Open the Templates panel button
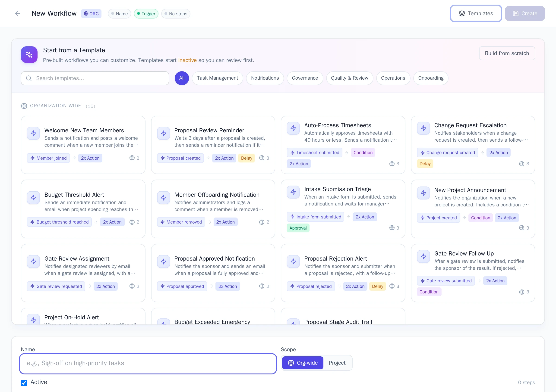Screen dimensions: 556x392 pyautogui.click(x=476, y=14)
